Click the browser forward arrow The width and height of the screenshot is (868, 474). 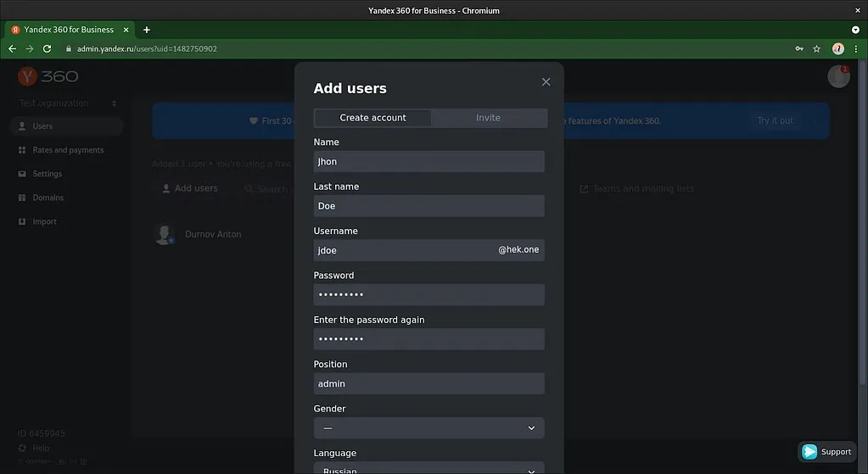click(x=30, y=48)
